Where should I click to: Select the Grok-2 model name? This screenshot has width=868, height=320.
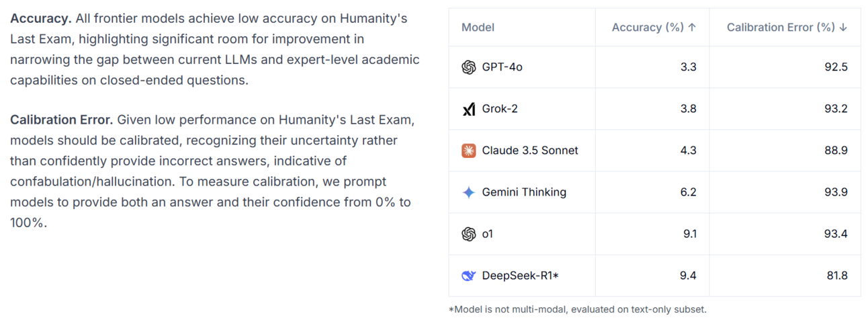coord(500,109)
